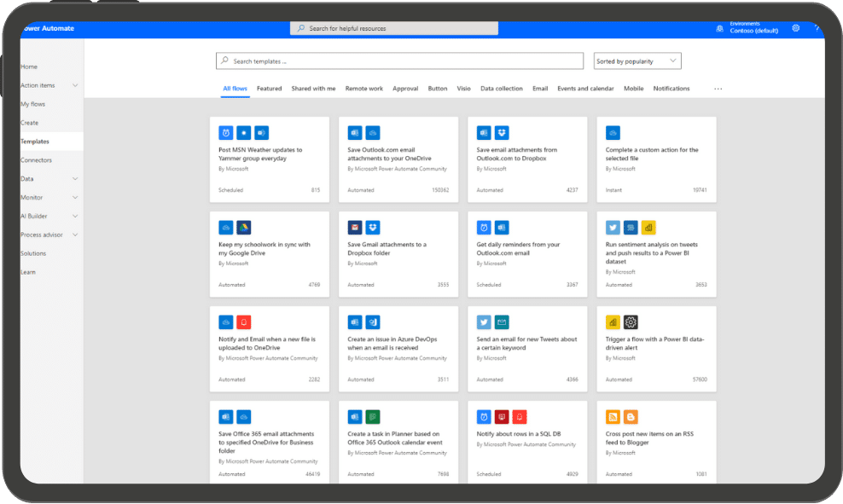Click the RSS icon on Blogger card
This screenshot has width=843, height=504.
click(613, 416)
